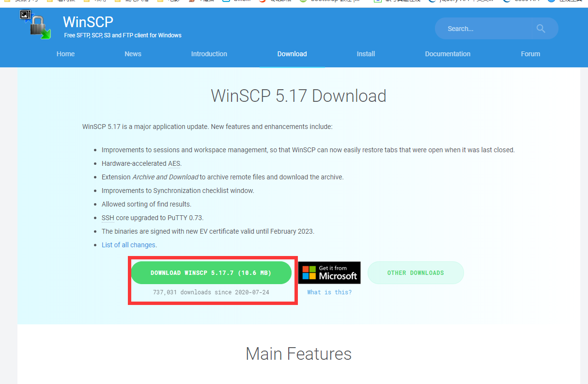
Task: Click the magnifier search icon
Action: tap(541, 29)
